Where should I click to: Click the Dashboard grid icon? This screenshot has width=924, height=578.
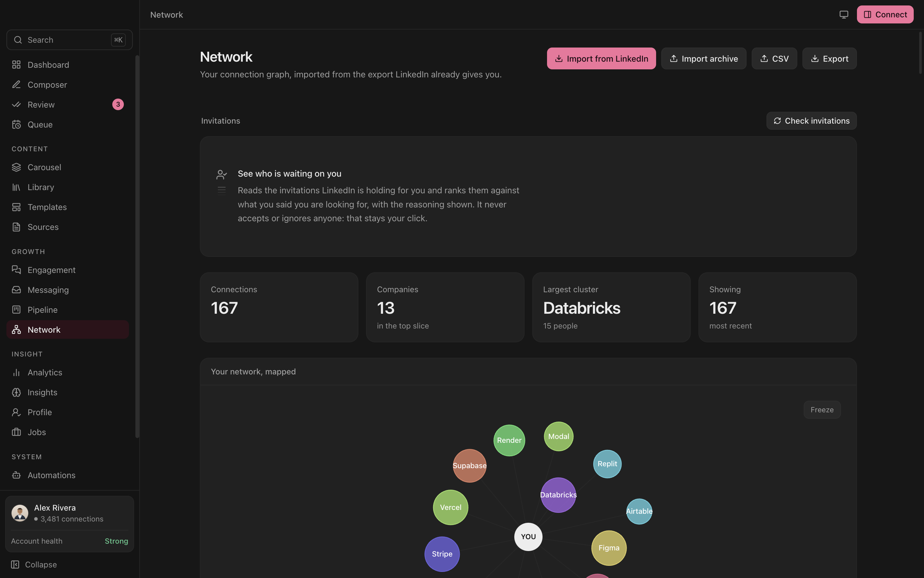point(16,65)
